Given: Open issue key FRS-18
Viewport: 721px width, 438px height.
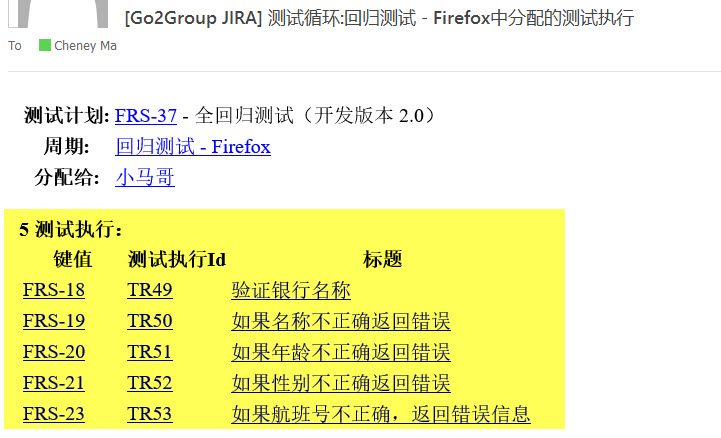Looking at the screenshot, I should coord(54,291).
